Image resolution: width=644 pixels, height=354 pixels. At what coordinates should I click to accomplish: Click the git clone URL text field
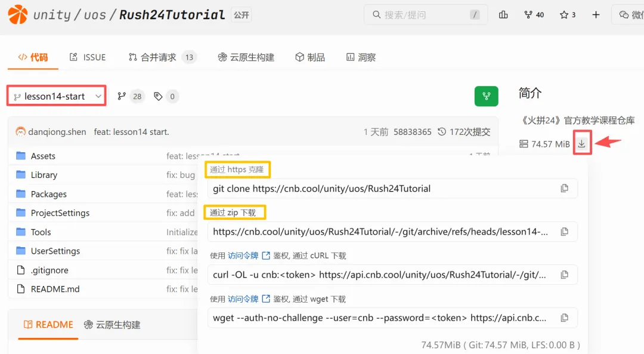click(x=392, y=188)
